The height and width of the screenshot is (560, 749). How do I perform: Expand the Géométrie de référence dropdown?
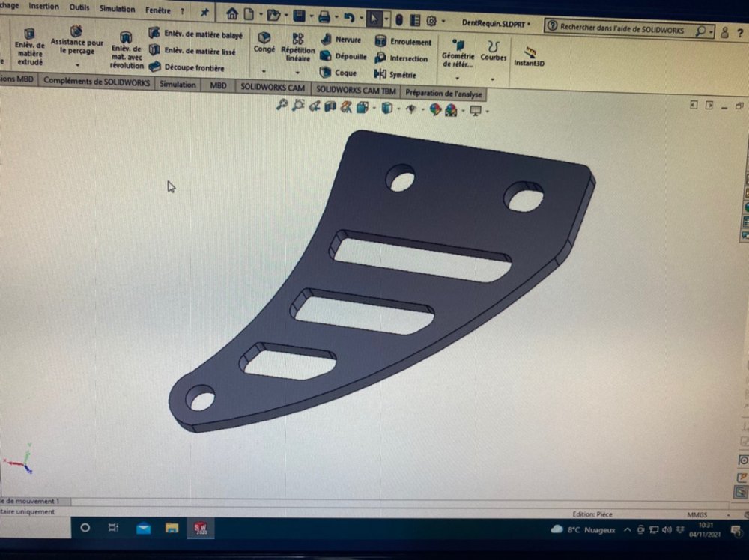[458, 78]
